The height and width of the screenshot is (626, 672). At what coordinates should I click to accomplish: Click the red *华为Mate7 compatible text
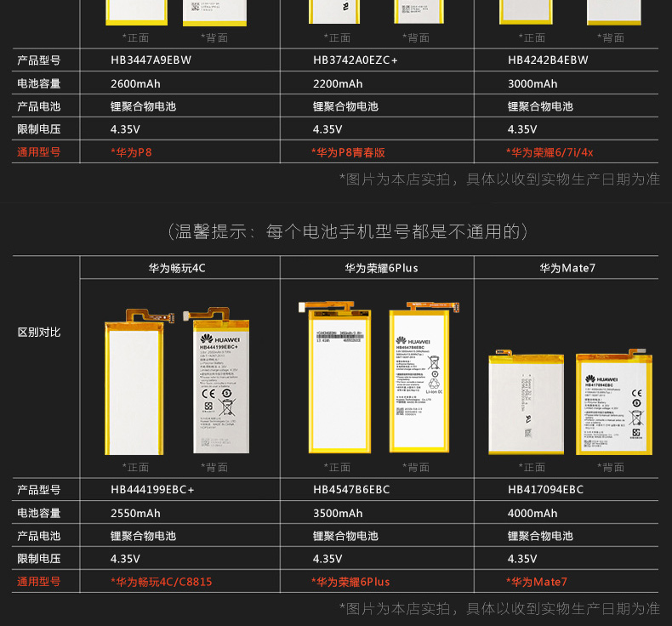click(x=537, y=582)
